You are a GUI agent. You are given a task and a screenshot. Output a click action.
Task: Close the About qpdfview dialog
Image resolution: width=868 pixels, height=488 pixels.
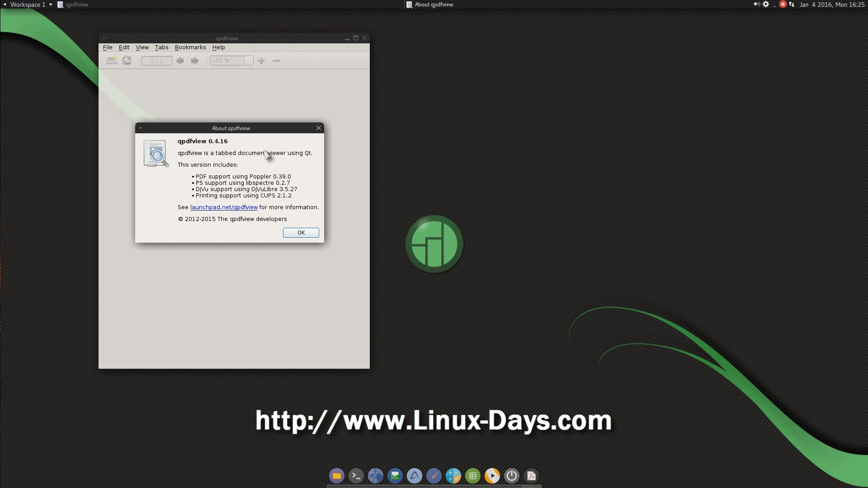[x=319, y=128]
